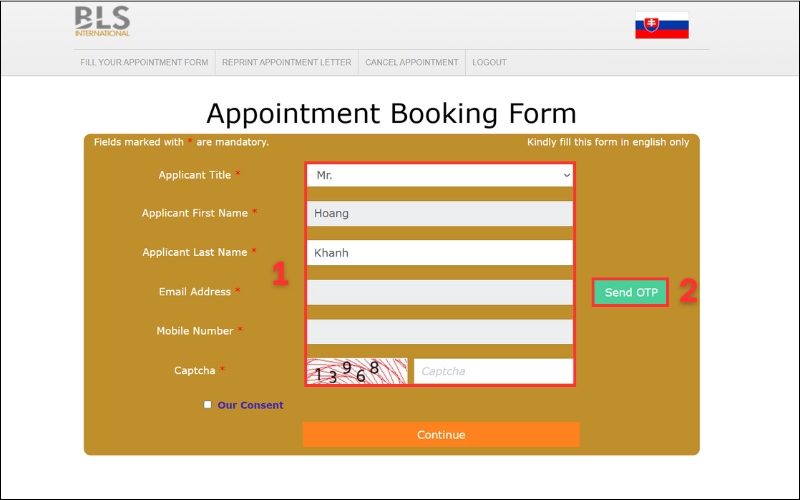Click the Appointment Booking Form heading
The image size is (800, 500).
click(391, 112)
